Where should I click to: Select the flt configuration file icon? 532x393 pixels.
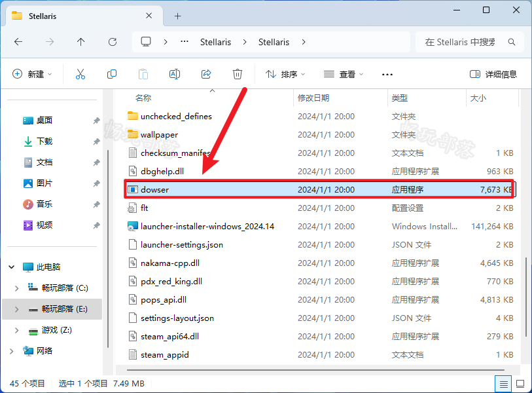coord(132,208)
